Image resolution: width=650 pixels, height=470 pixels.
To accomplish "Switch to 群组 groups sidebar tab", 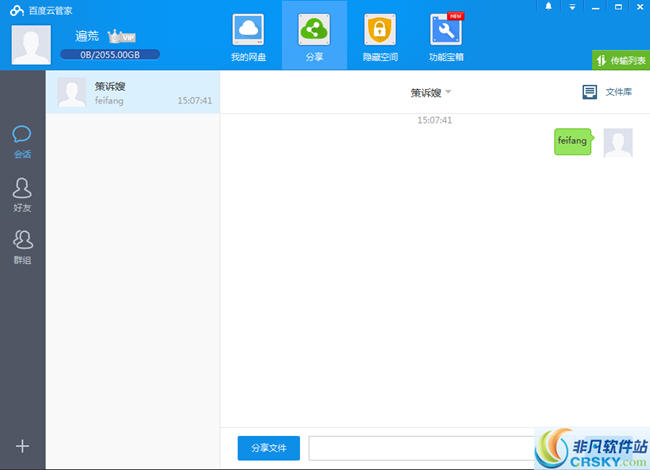I will point(22,247).
